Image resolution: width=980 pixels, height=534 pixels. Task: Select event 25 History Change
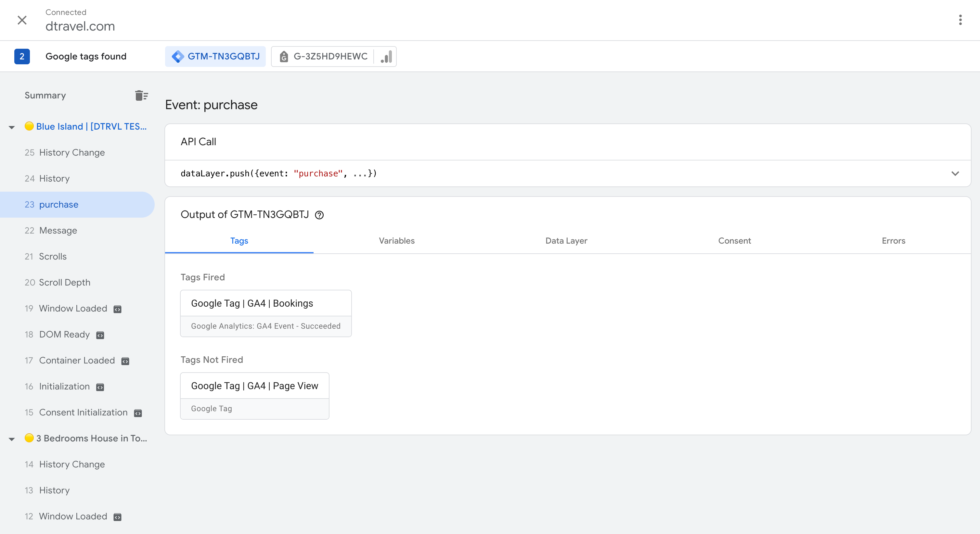pyautogui.click(x=77, y=153)
